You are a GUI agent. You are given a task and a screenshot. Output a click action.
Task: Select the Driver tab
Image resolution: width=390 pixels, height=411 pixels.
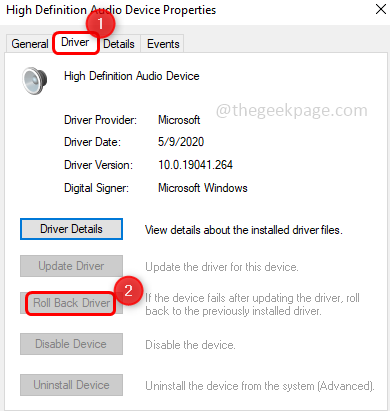click(75, 42)
